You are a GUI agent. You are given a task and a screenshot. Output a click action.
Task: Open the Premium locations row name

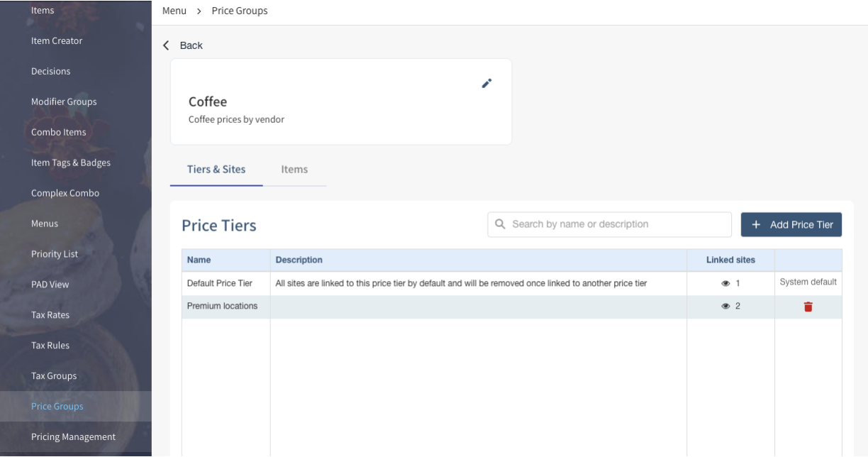[x=222, y=306]
